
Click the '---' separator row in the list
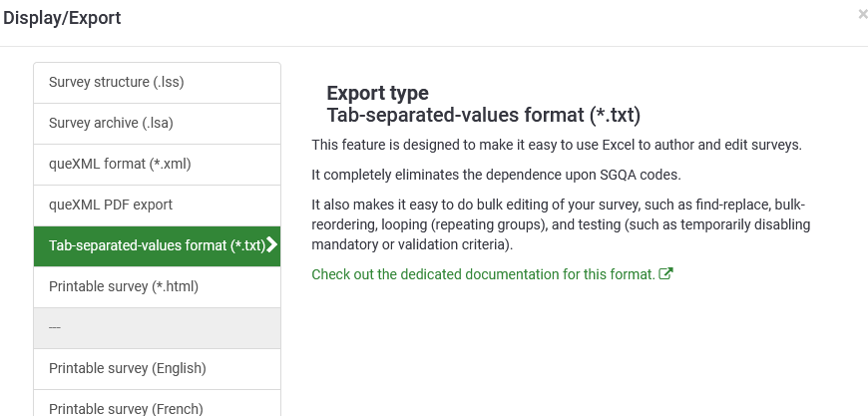click(x=157, y=327)
